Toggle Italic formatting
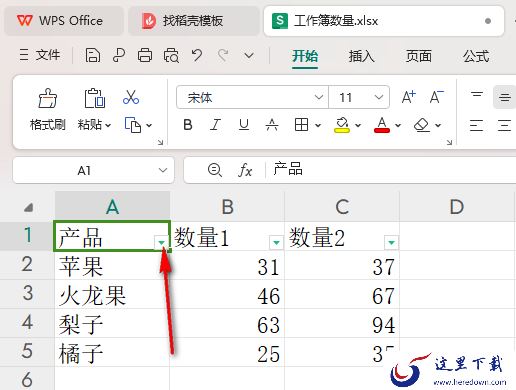Image resolution: width=516 pixels, height=390 pixels. point(215,125)
